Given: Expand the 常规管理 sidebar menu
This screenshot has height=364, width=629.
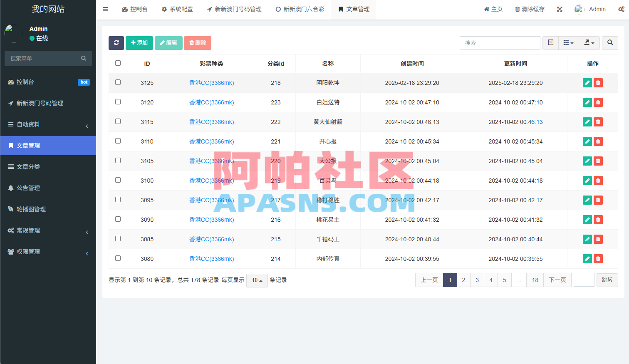Looking at the screenshot, I should [48, 230].
